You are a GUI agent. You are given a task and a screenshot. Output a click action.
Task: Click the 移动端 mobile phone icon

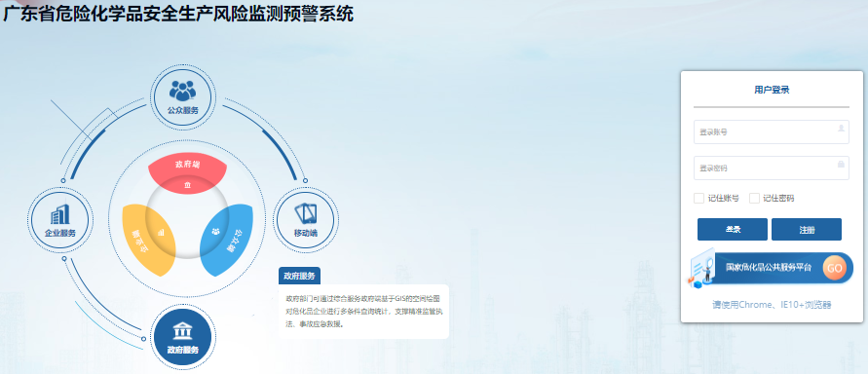(306, 214)
